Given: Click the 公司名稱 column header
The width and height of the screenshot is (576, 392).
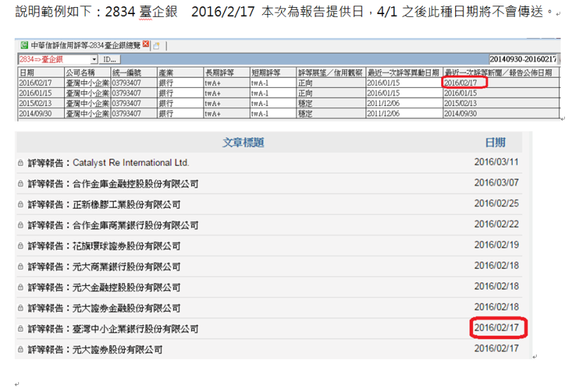Looking at the screenshot, I should 87,72.
